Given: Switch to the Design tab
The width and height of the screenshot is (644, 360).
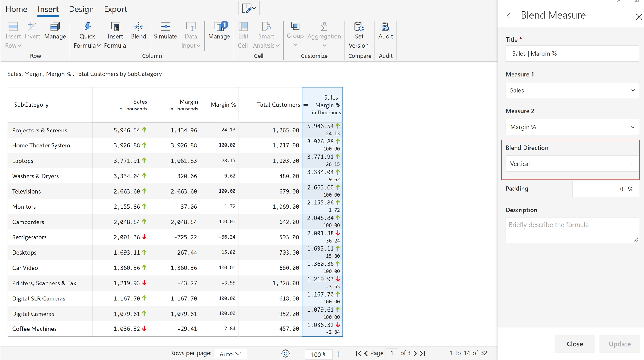Looking at the screenshot, I should (81, 9).
